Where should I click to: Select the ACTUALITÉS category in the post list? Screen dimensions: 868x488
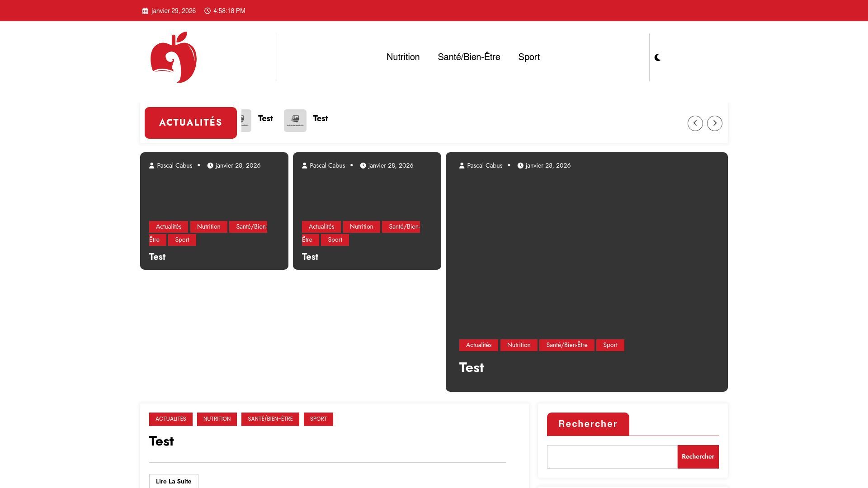coord(171,419)
